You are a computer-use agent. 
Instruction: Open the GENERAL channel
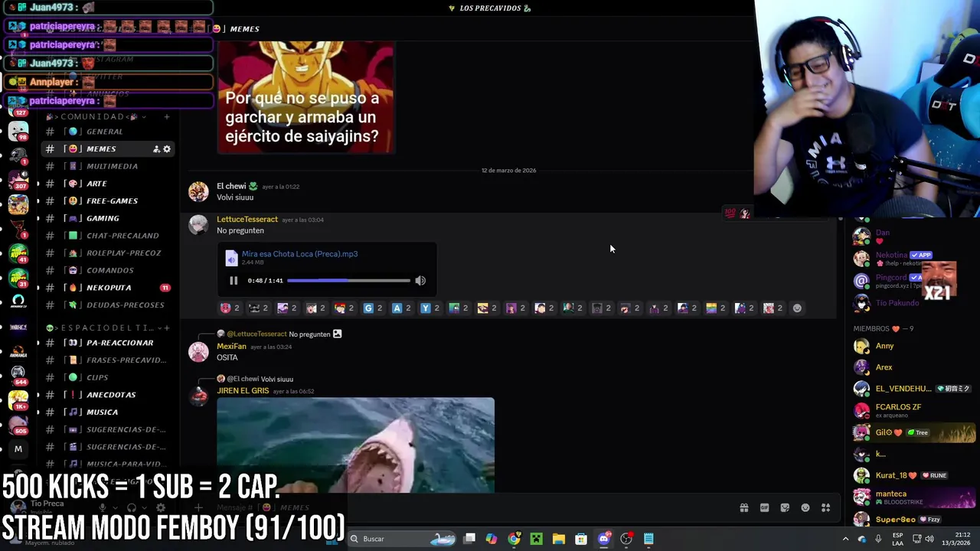(x=108, y=132)
